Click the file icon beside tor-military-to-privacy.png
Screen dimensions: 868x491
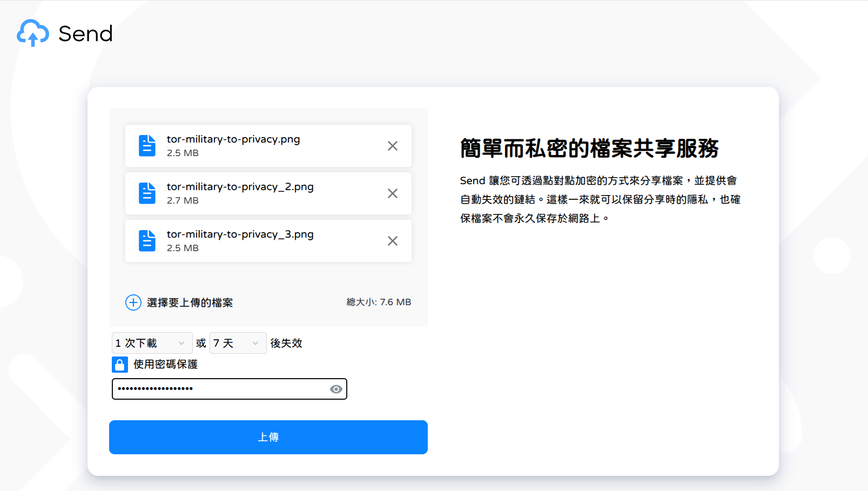tap(147, 145)
